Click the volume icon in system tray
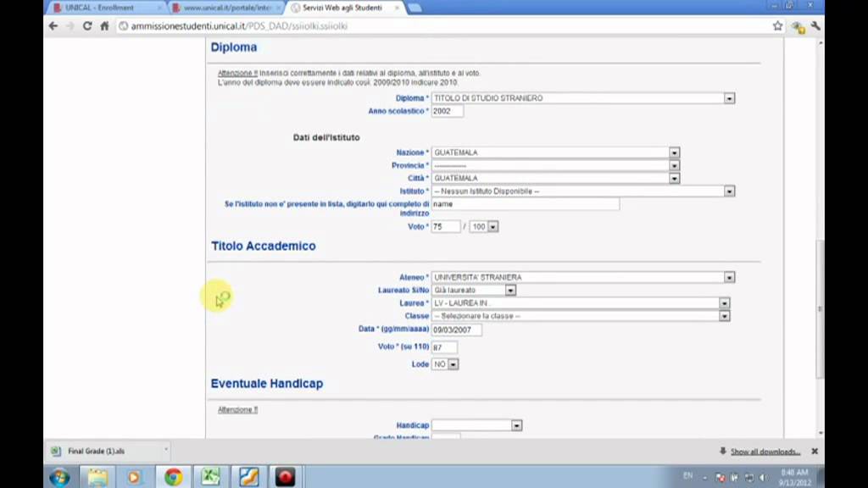Viewport: 868px width, 488px height. (x=763, y=478)
